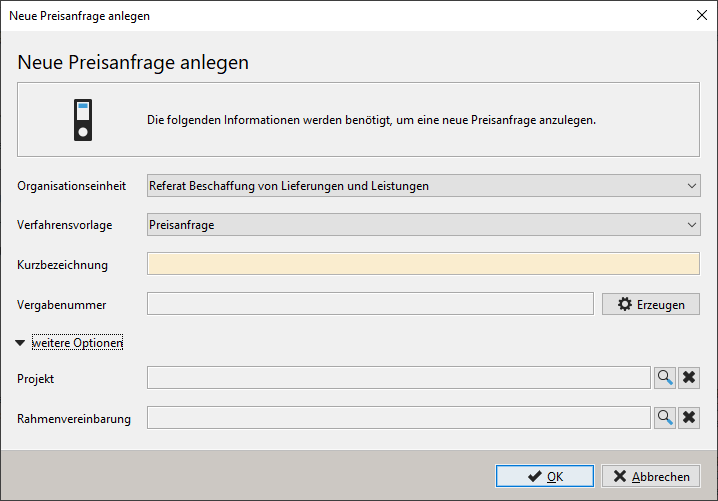Select the Referat Beschaffung combo box text

289,186
